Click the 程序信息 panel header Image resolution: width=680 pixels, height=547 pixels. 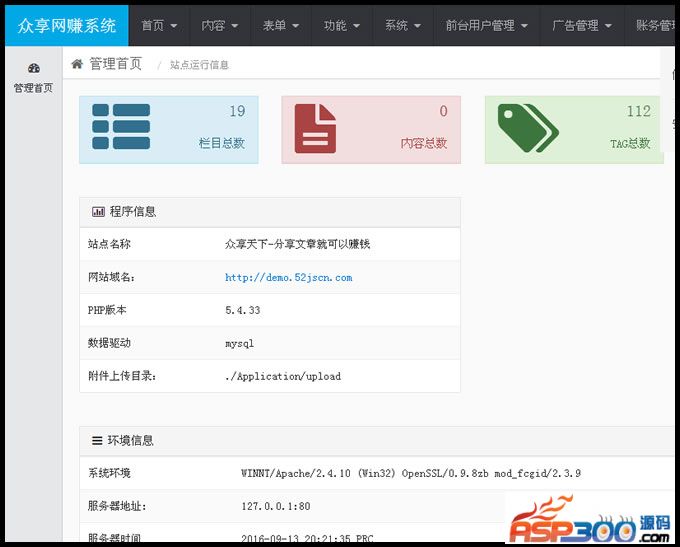(270, 212)
